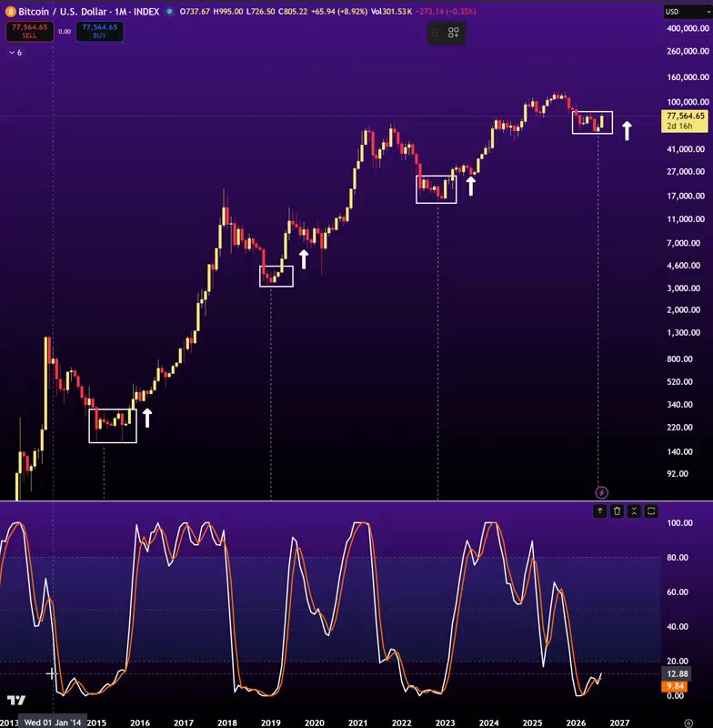
Task: Click the 2023 time axis label
Action: 445,723
